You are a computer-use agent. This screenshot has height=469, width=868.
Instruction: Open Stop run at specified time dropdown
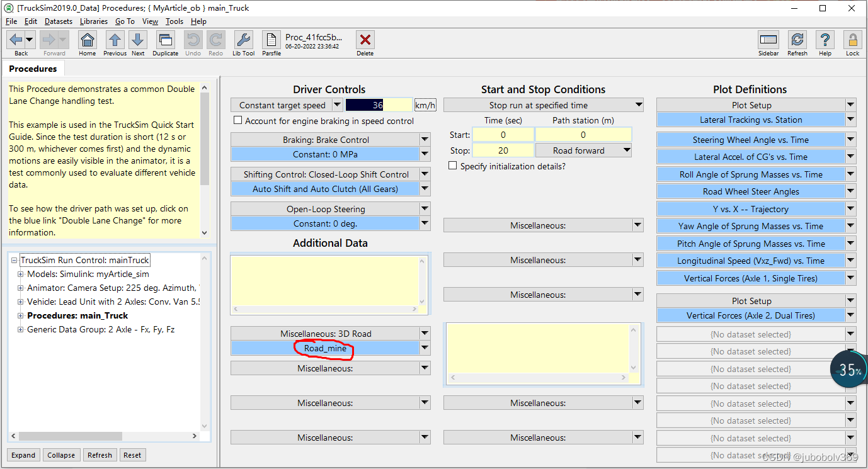tap(638, 105)
